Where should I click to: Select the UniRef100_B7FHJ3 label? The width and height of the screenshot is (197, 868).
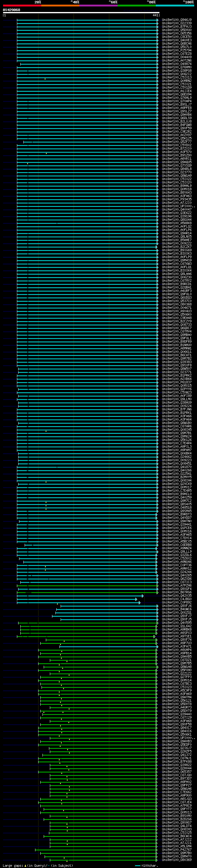tap(176, 26)
